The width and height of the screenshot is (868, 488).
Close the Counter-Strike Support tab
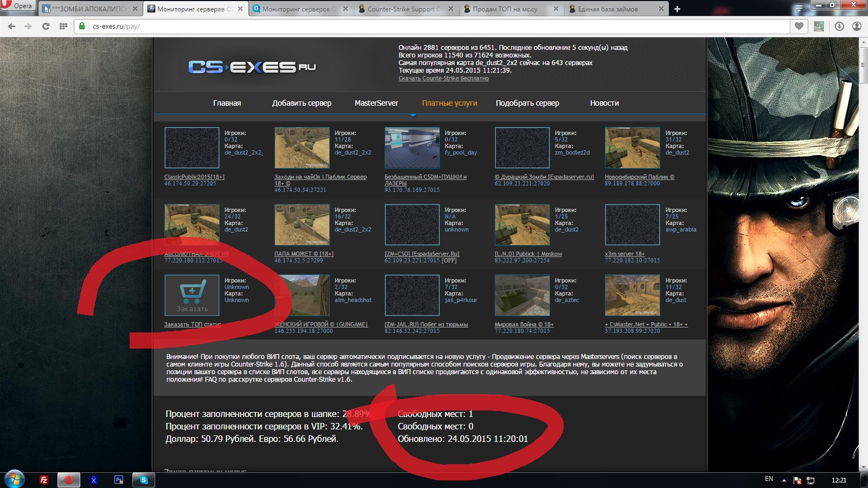pos(451,9)
